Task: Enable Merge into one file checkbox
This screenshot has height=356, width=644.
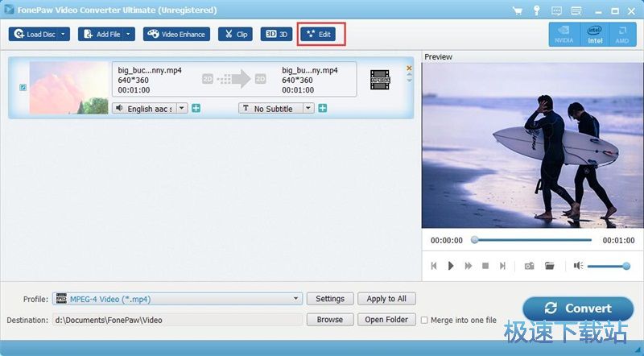Action: pyautogui.click(x=425, y=320)
